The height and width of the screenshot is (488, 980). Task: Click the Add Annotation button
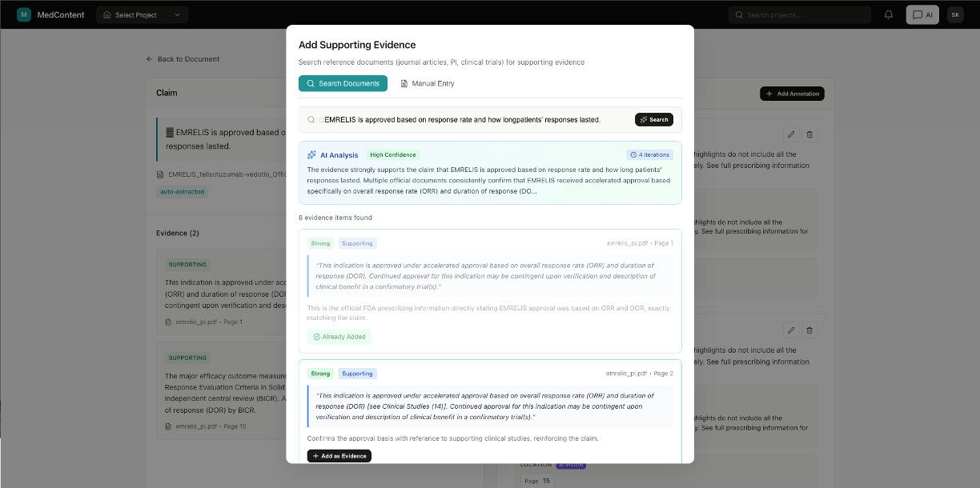792,94
